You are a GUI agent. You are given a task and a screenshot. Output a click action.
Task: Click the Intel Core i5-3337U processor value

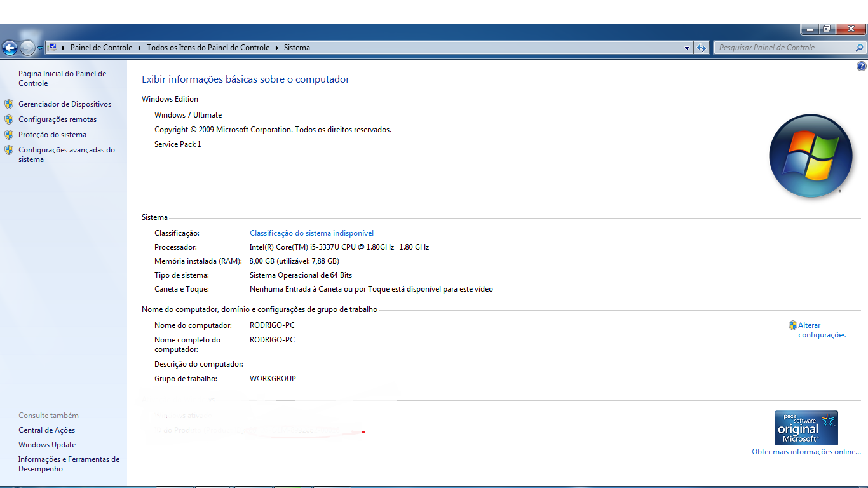coord(339,247)
